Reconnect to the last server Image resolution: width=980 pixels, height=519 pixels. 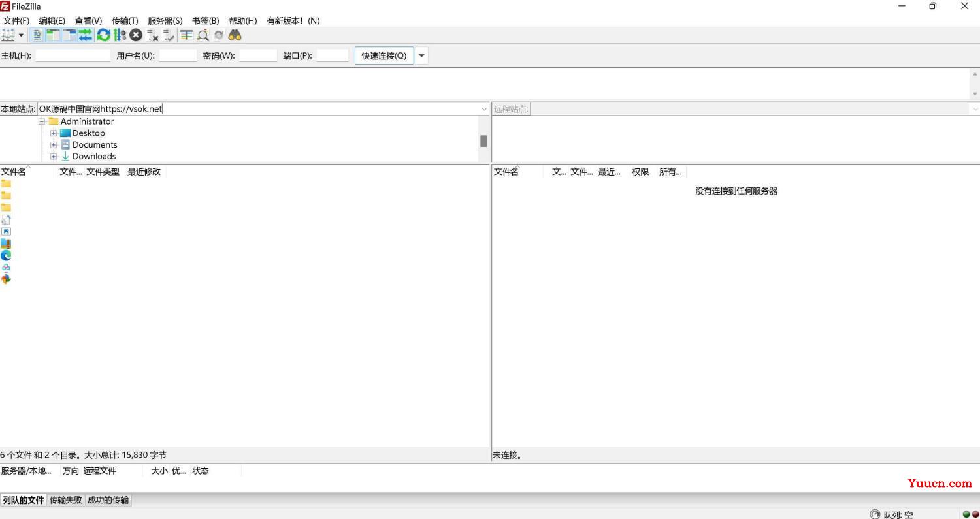(x=169, y=35)
